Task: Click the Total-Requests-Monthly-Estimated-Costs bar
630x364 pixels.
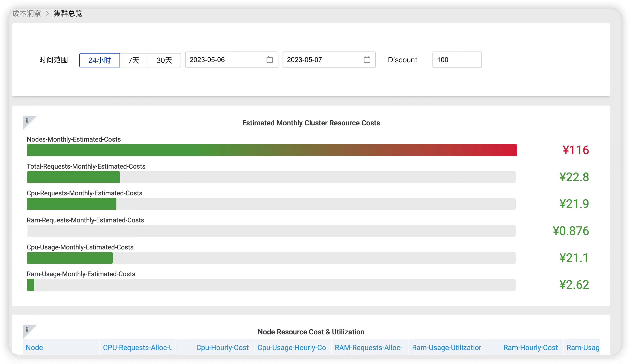Action: point(271,177)
